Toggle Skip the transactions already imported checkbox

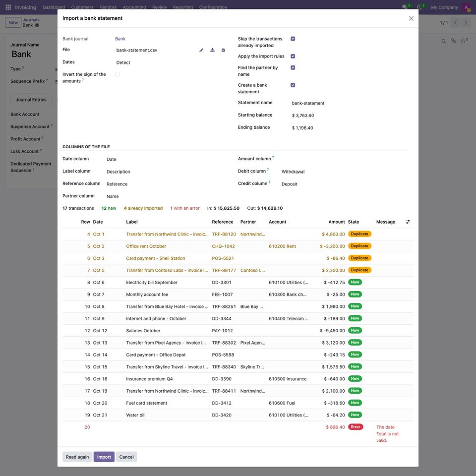point(293,39)
